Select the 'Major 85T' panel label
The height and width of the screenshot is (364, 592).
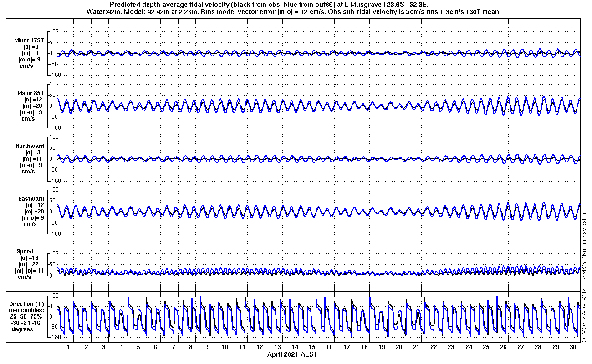[x=31, y=93]
